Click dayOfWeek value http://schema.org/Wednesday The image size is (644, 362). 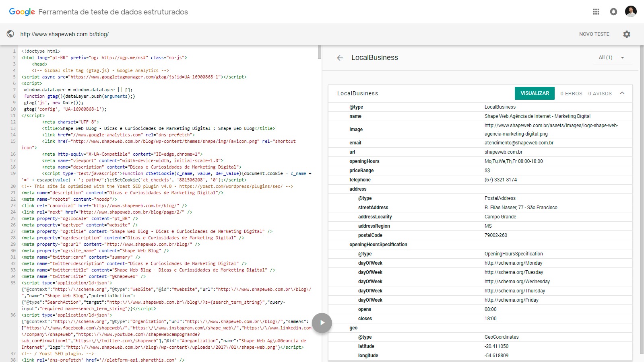(x=517, y=282)
